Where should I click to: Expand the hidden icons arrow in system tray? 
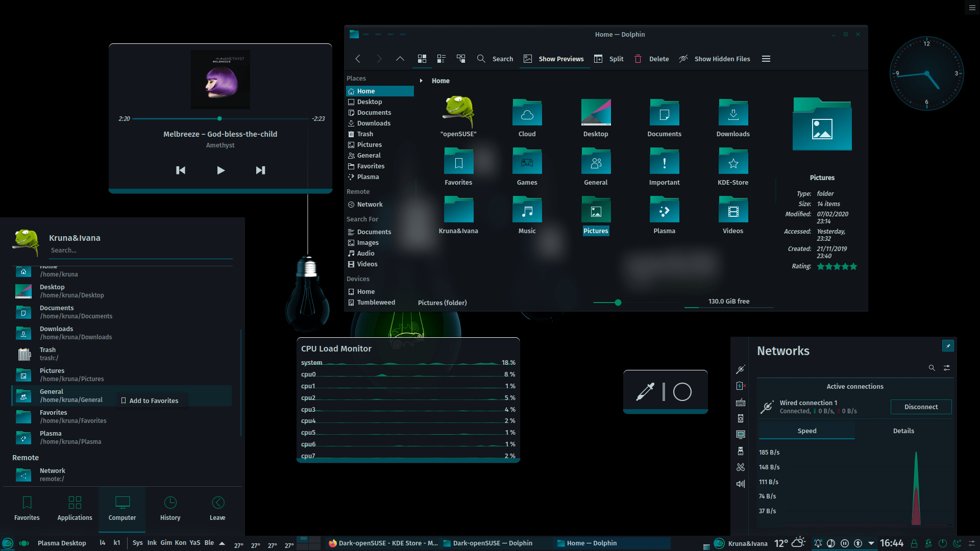[872, 543]
